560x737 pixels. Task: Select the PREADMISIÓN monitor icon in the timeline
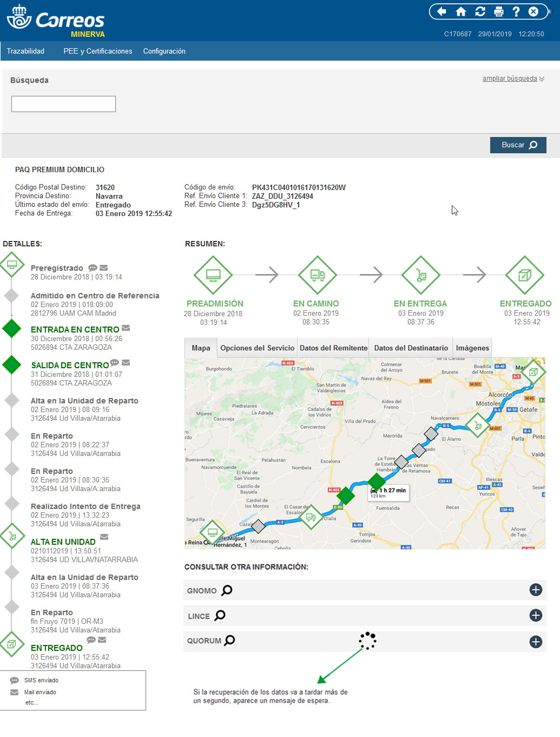(x=213, y=275)
